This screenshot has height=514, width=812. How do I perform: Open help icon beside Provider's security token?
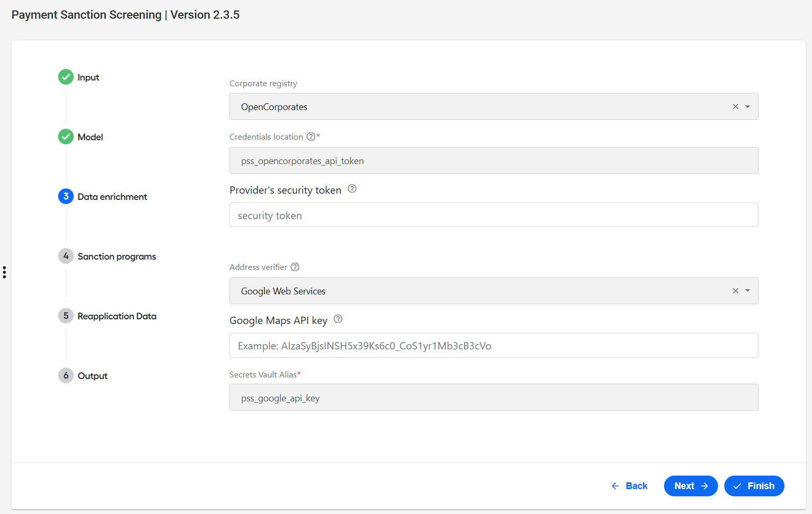(x=352, y=189)
